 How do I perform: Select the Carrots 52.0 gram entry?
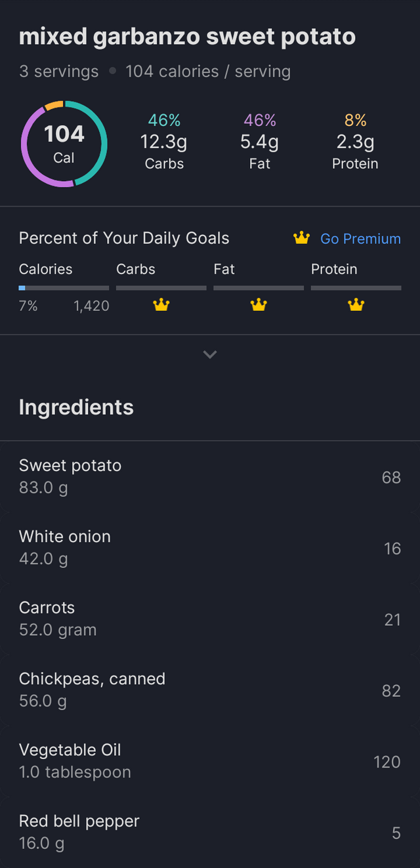coord(210,619)
